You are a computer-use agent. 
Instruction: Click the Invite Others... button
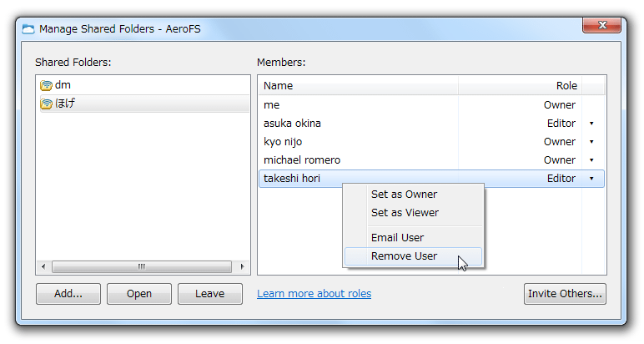565,294
